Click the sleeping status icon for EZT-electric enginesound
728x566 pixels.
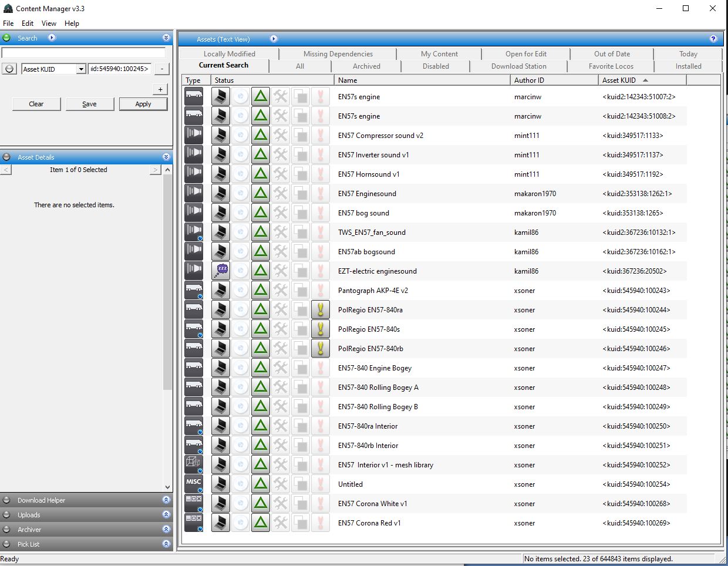pyautogui.click(x=221, y=271)
